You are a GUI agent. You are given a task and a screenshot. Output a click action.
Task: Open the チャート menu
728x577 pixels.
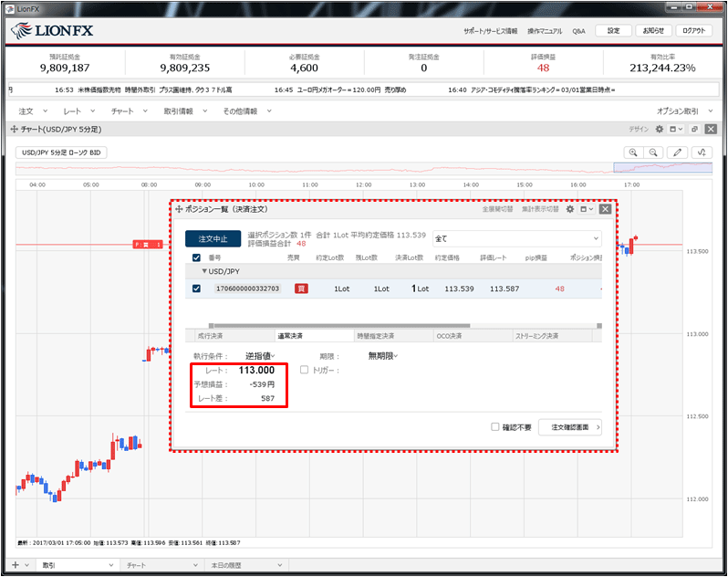[x=129, y=111]
